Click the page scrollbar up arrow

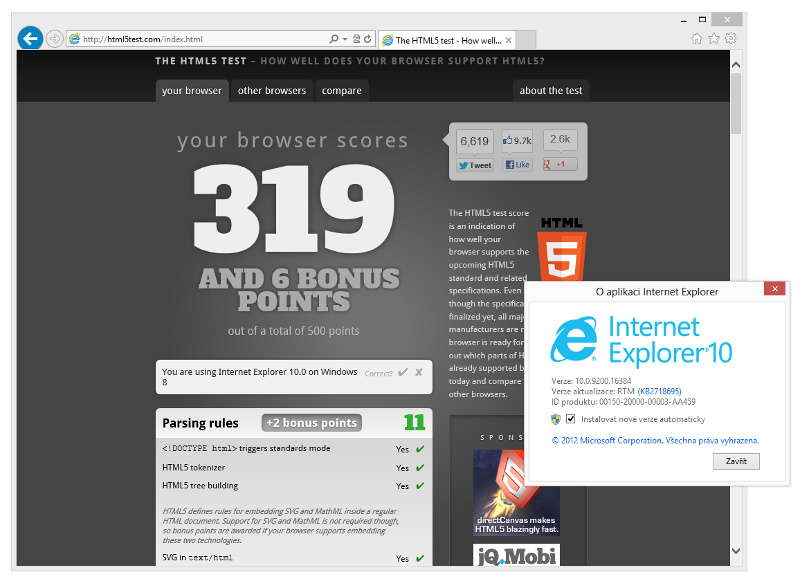click(736, 65)
